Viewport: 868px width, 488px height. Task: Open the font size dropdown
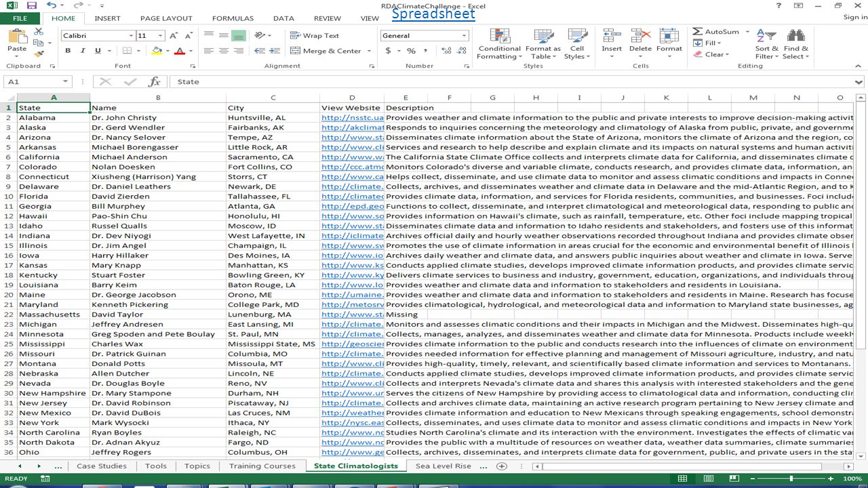pos(161,35)
